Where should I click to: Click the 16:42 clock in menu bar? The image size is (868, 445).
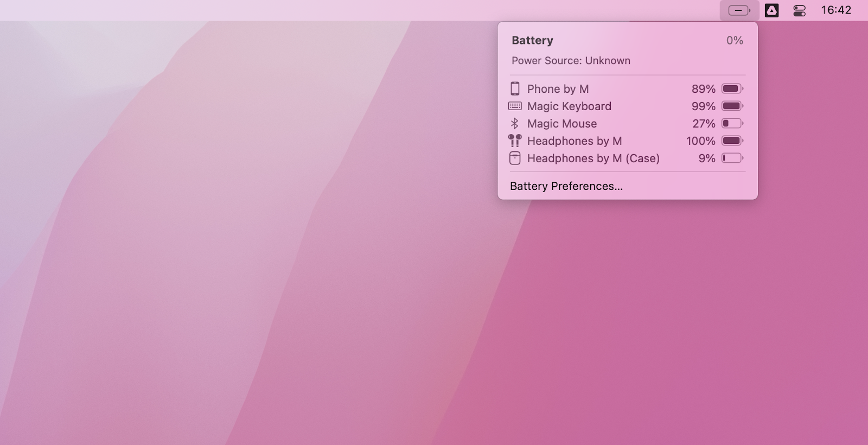[x=836, y=10]
